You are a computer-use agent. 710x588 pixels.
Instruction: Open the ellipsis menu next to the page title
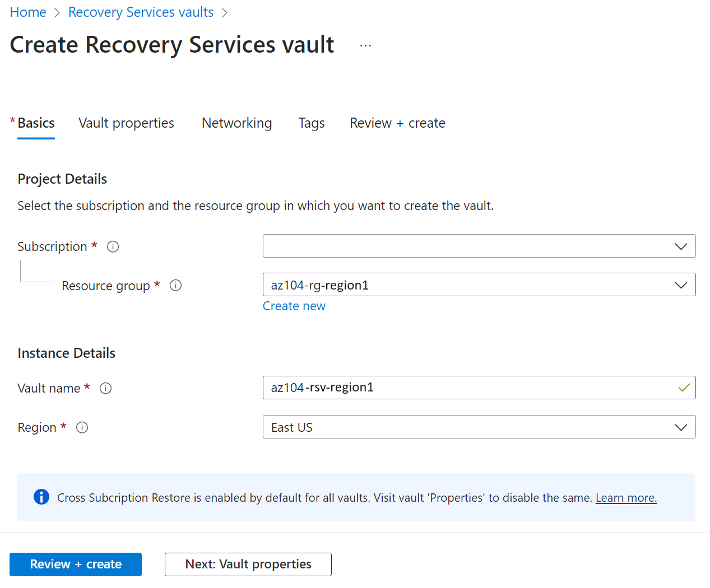point(365,45)
